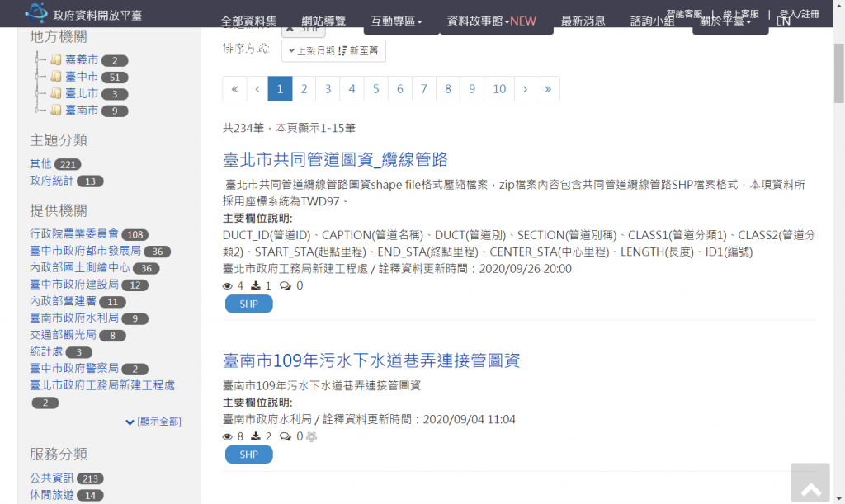
Task: Go to page 8 in pagination
Action: [448, 89]
